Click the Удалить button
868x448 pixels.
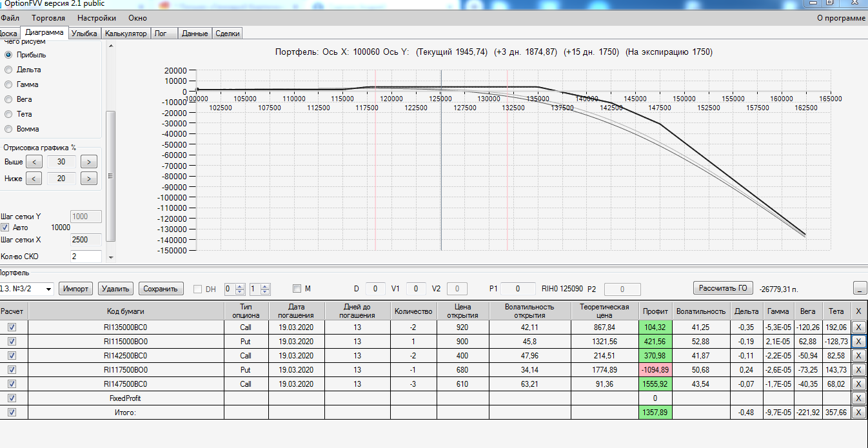coord(117,289)
